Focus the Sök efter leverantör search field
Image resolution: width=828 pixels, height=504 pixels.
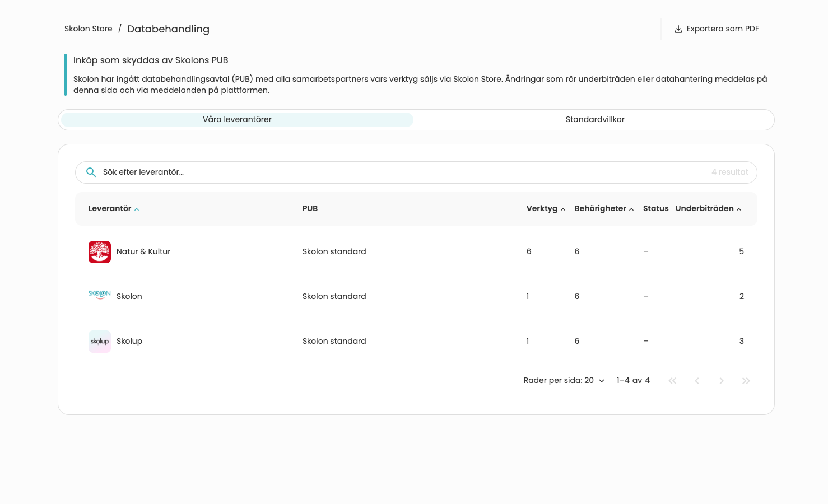tap(416, 172)
